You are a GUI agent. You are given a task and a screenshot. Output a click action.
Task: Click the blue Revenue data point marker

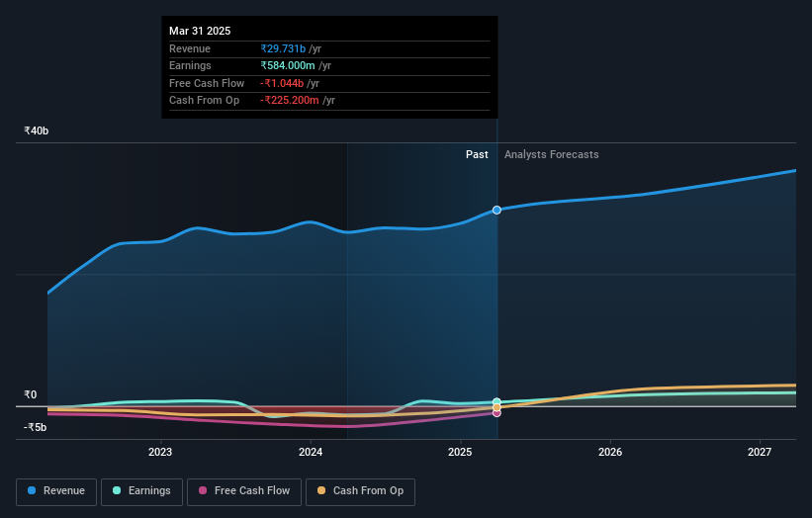[496, 211]
